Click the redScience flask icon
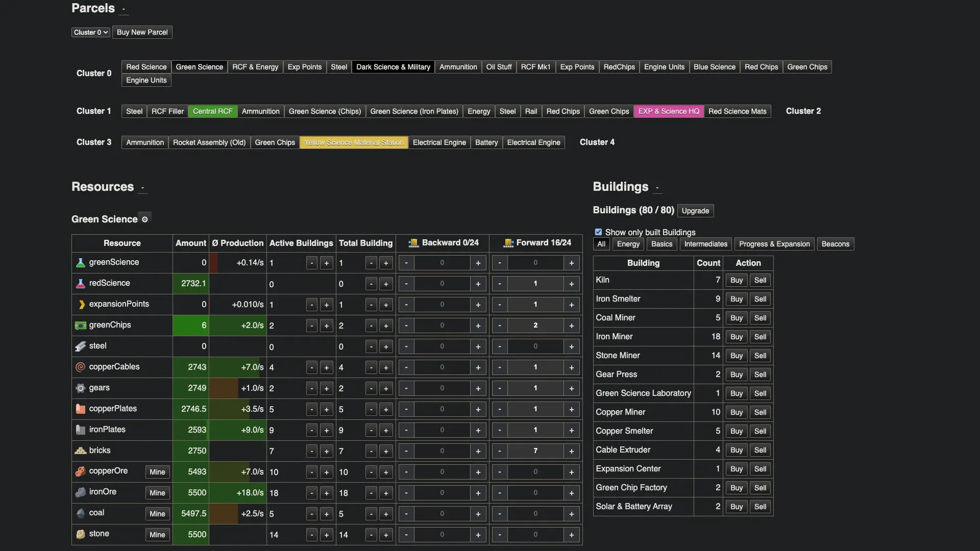 80,284
